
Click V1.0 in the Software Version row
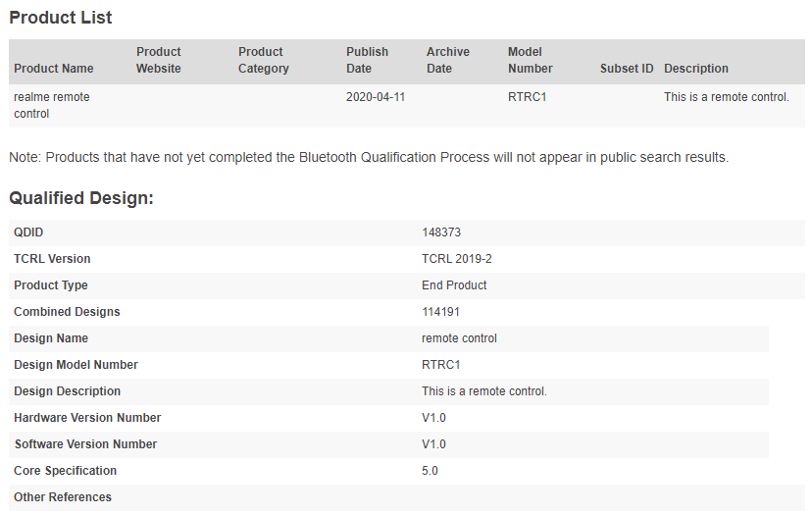(433, 443)
